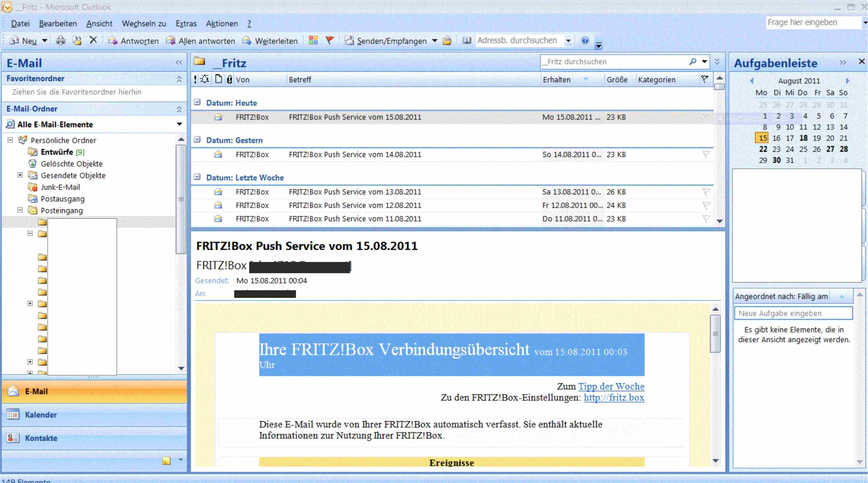
Task: Open the Datei menu
Action: tap(20, 23)
